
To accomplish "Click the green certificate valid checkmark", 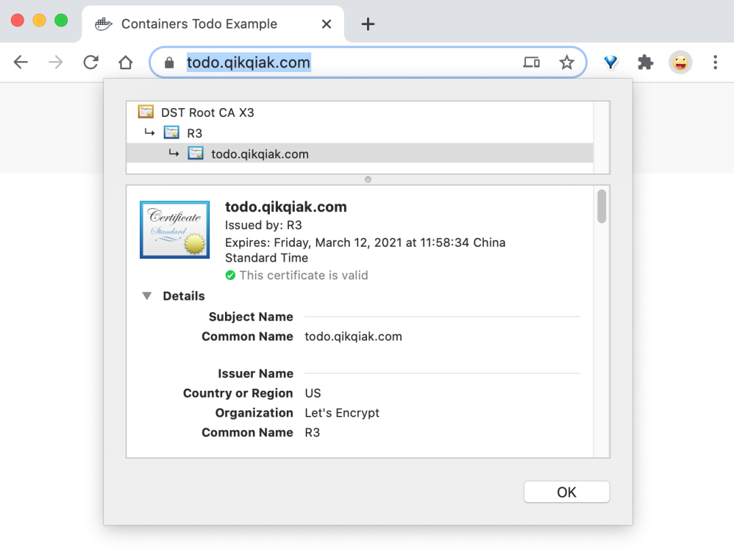I will pos(230,275).
